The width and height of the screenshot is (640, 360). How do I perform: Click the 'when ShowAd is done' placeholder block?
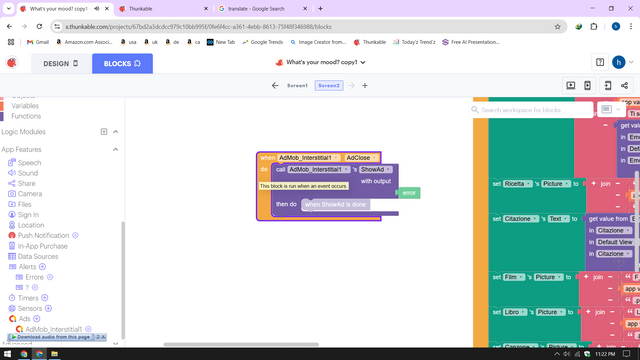tap(336, 204)
